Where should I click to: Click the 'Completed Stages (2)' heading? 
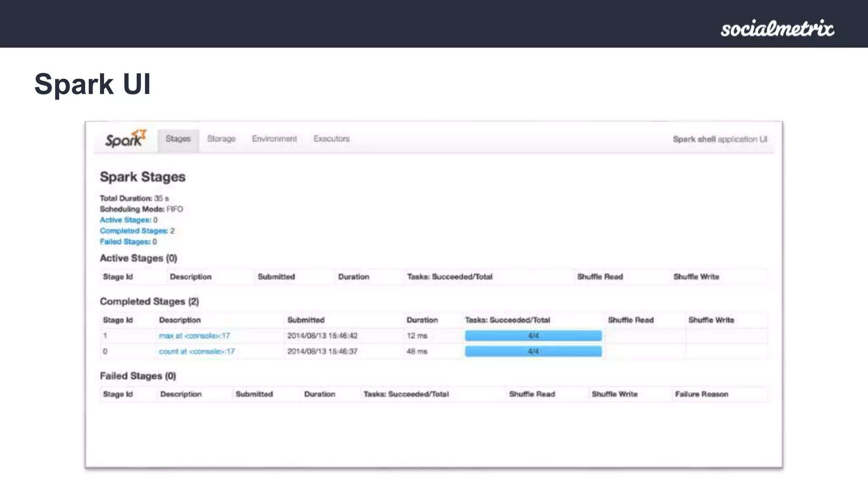tap(149, 302)
